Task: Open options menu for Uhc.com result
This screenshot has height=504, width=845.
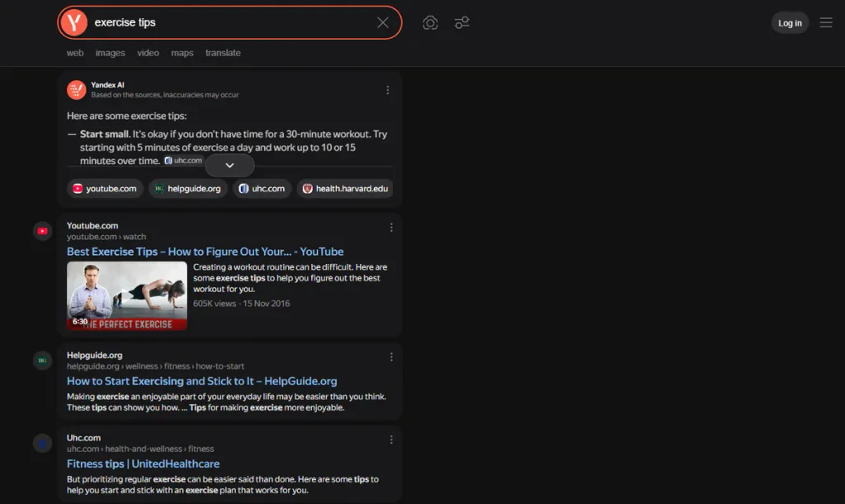Action: click(391, 440)
